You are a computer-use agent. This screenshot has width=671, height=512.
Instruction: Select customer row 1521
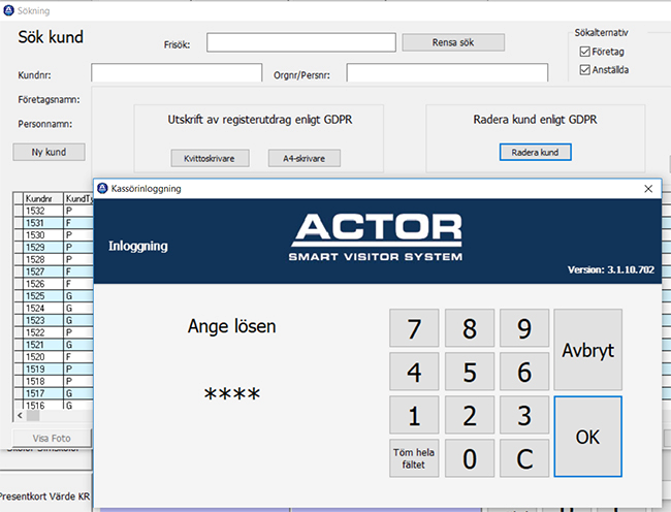tap(53, 345)
